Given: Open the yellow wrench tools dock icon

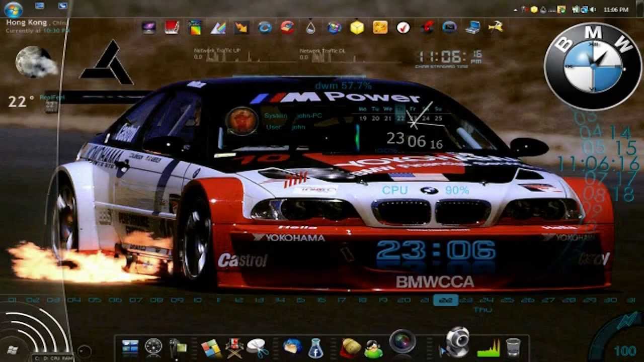Looking at the screenshot, I should [496, 27].
